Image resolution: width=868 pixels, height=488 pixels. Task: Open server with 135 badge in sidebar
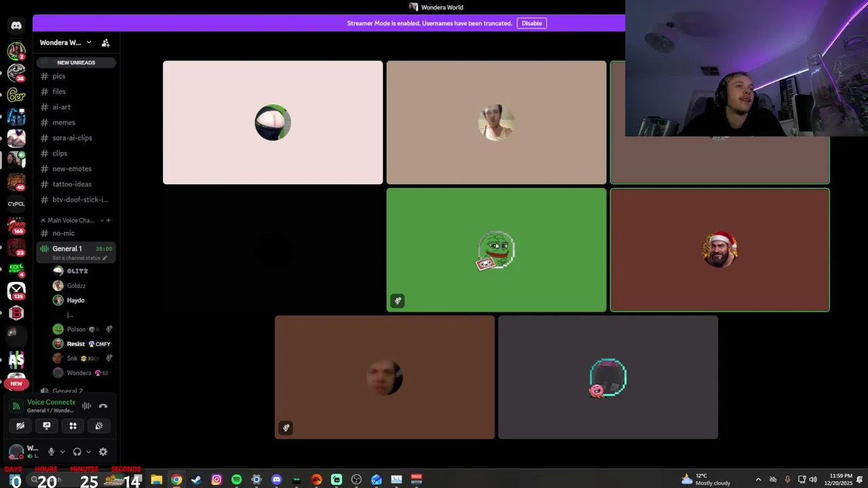click(x=16, y=291)
